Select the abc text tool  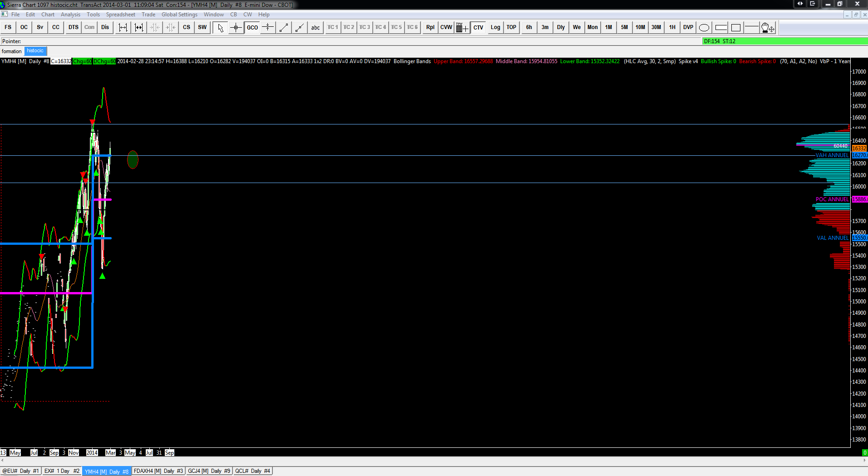pyautogui.click(x=316, y=27)
